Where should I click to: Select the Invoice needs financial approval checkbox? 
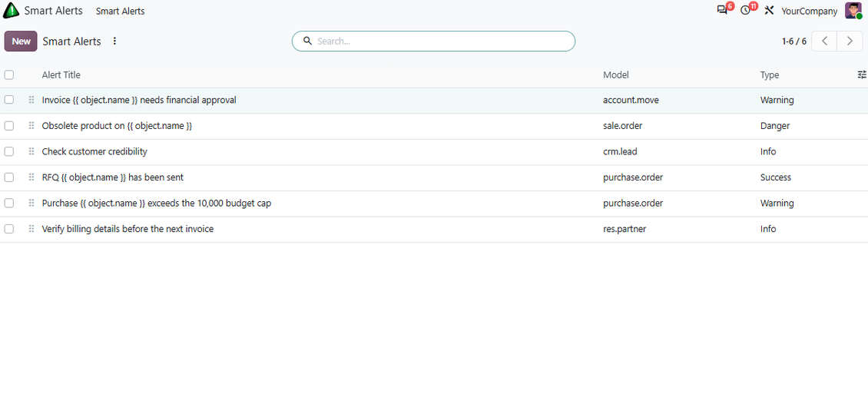click(x=9, y=100)
